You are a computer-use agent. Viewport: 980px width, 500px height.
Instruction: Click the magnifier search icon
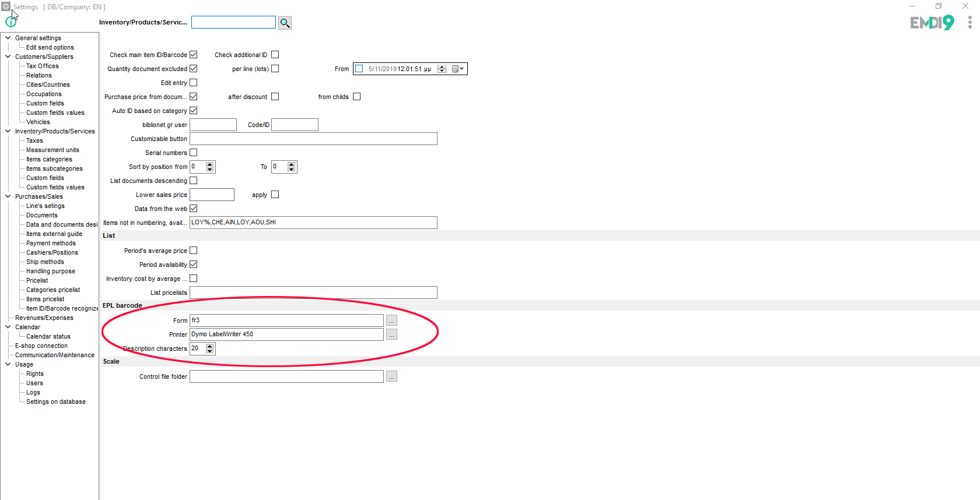coord(285,23)
